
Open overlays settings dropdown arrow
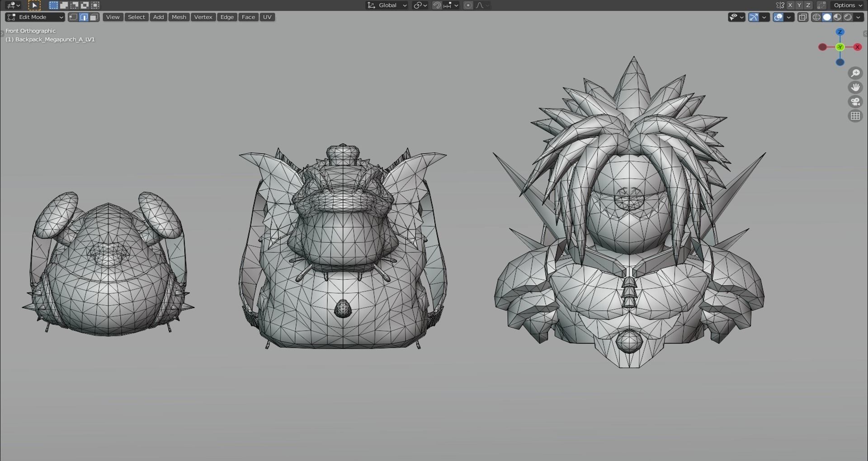tap(789, 17)
